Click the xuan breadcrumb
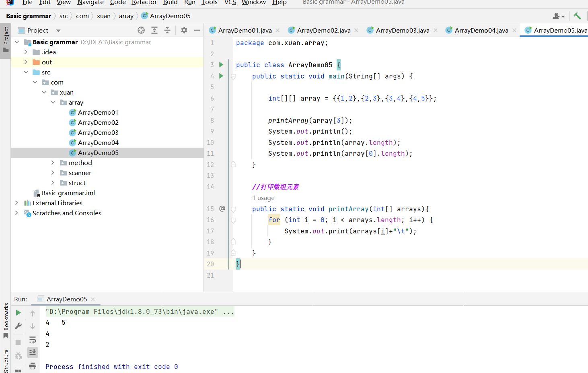Screen dimensions: 588x373 103,16
